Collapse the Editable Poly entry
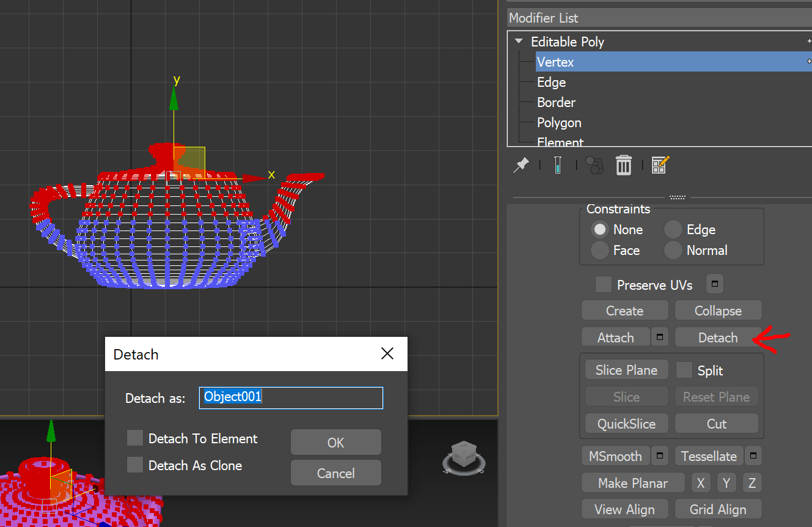The width and height of the screenshot is (812, 527). (x=519, y=42)
